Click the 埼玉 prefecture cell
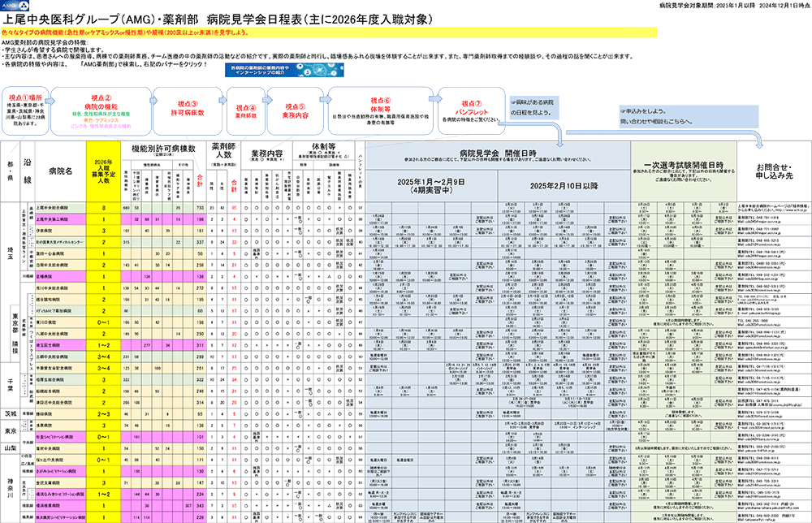 (10, 253)
